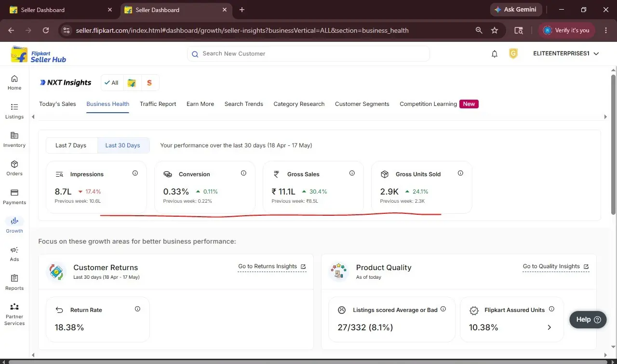Open the Category Research tab

(299, 104)
